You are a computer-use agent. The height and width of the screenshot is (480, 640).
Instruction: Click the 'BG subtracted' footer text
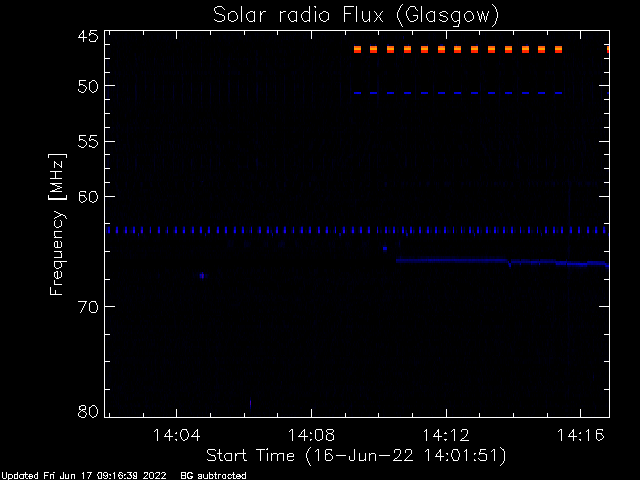(213, 476)
